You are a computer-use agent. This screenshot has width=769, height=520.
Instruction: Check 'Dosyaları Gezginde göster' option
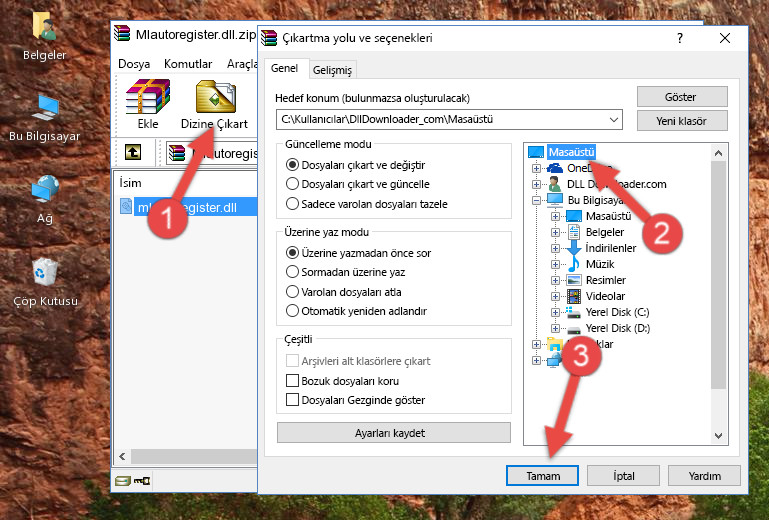pos(293,400)
